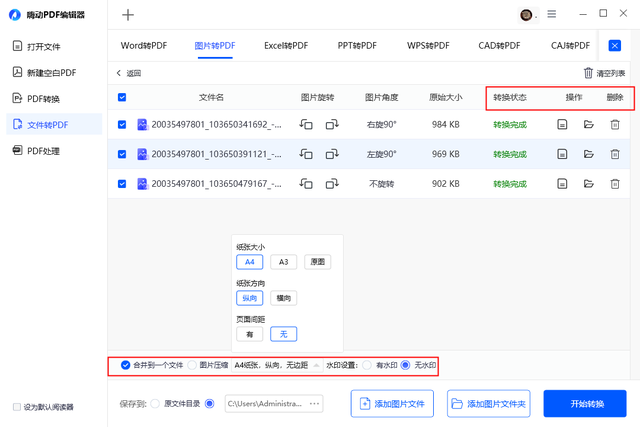The height and width of the screenshot is (427, 640).
Task: Click the user avatar icon
Action: point(526,15)
